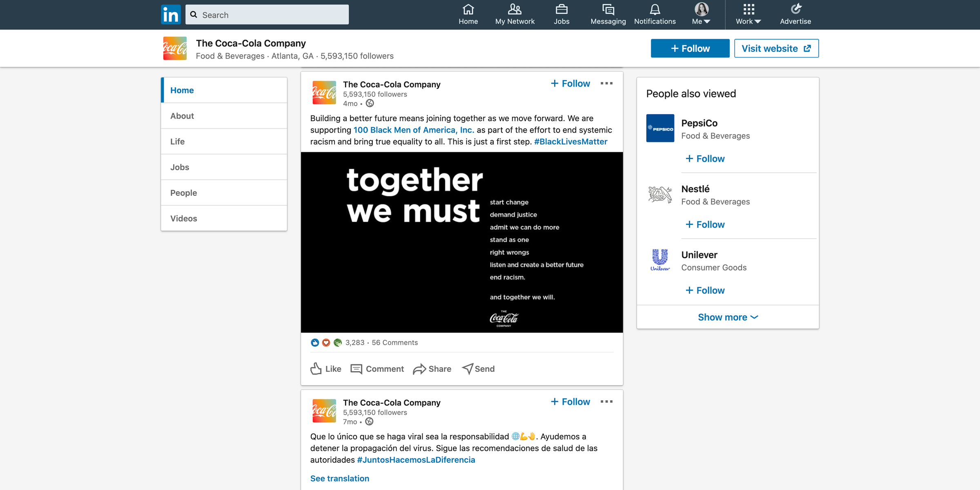Expand Show more in People also viewed
Screen dimensions: 980x490
click(728, 317)
